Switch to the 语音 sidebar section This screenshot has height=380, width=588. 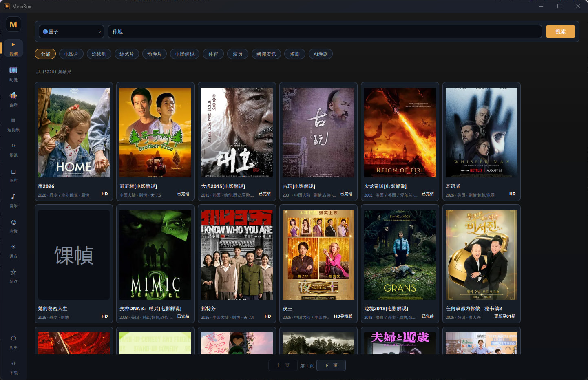coord(13,251)
